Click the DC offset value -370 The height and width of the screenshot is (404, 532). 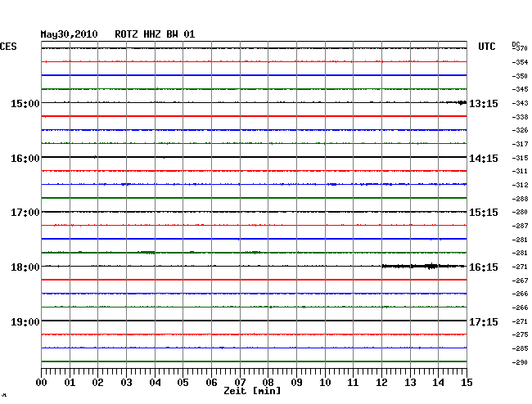click(521, 48)
